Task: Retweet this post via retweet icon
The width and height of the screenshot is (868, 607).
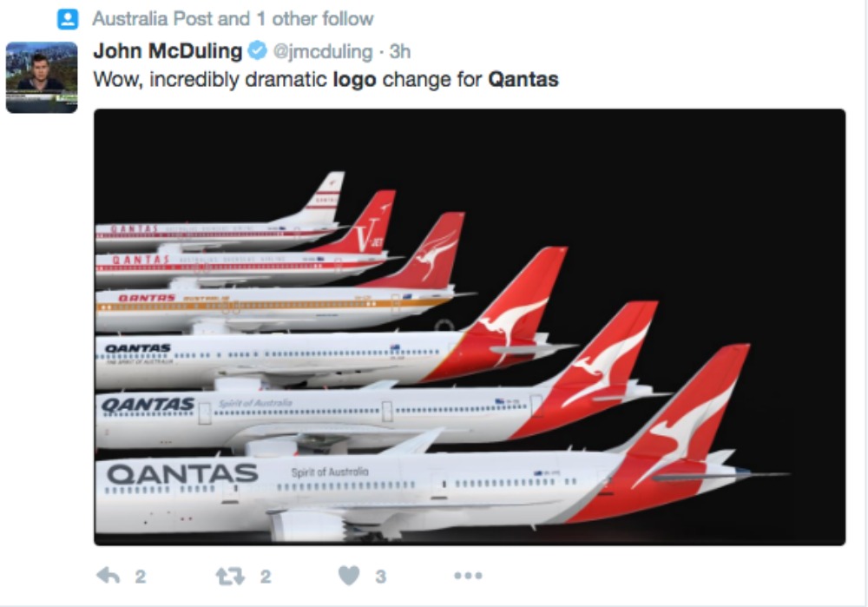Action: (x=230, y=577)
